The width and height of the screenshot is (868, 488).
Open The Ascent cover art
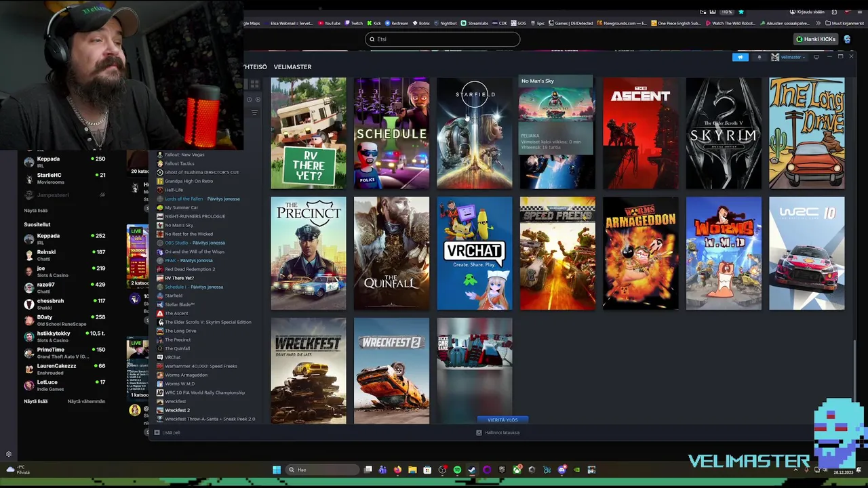[641, 133]
